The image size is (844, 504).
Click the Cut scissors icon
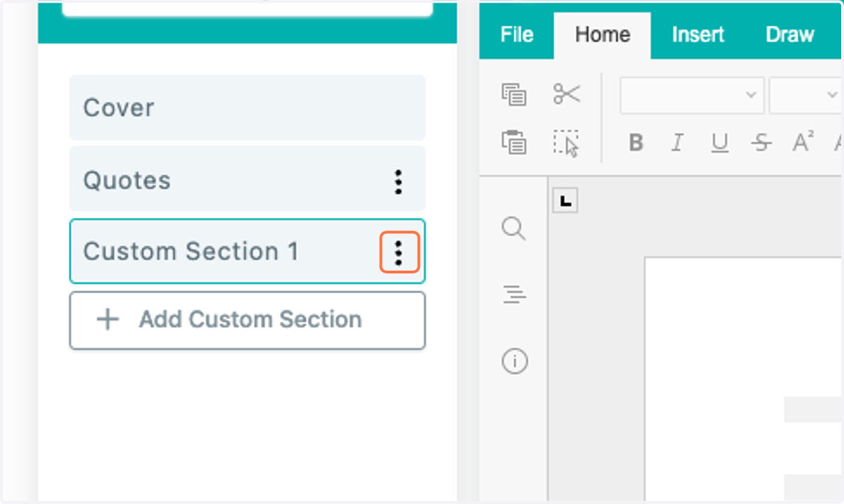[566, 93]
